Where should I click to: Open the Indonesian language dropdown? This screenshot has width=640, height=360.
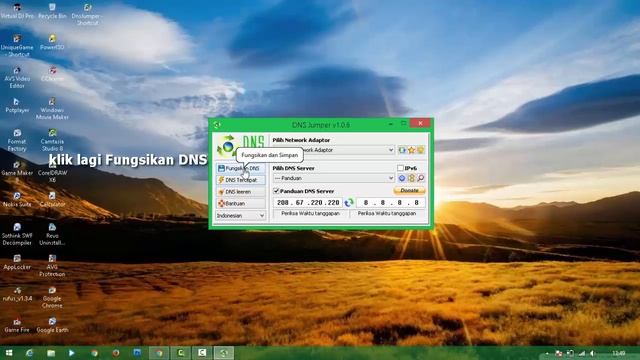pyautogui.click(x=240, y=216)
